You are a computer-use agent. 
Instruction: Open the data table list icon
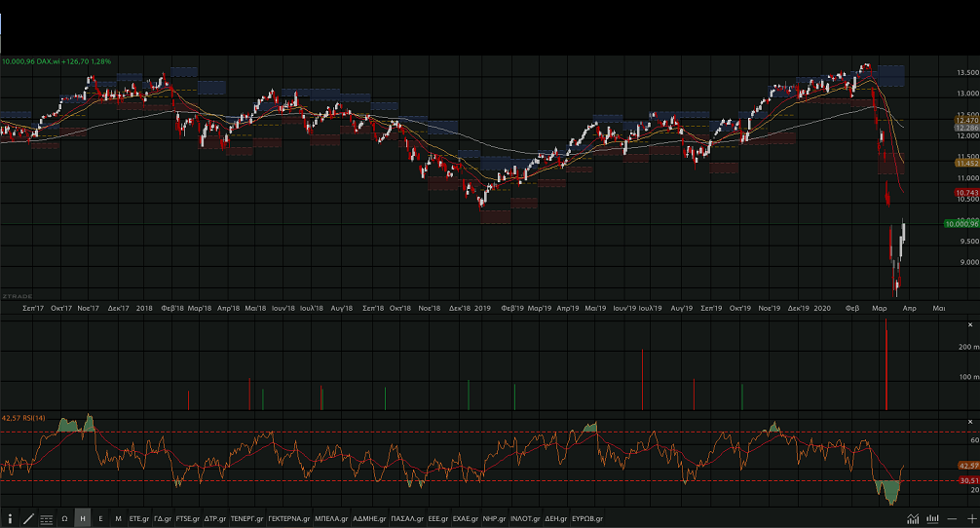(x=47, y=519)
